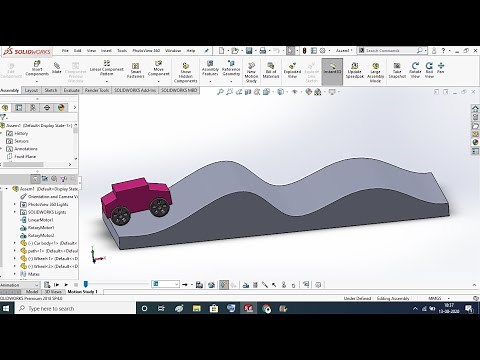Open the Insert Components tool
Viewport: 480px width, 360px height.
point(37,68)
